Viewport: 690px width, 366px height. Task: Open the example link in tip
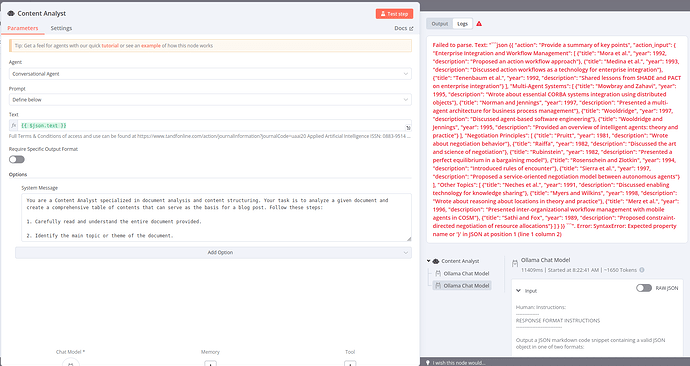coord(150,46)
